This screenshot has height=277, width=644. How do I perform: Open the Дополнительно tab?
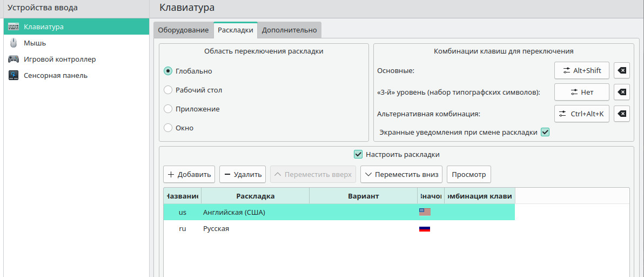(289, 30)
